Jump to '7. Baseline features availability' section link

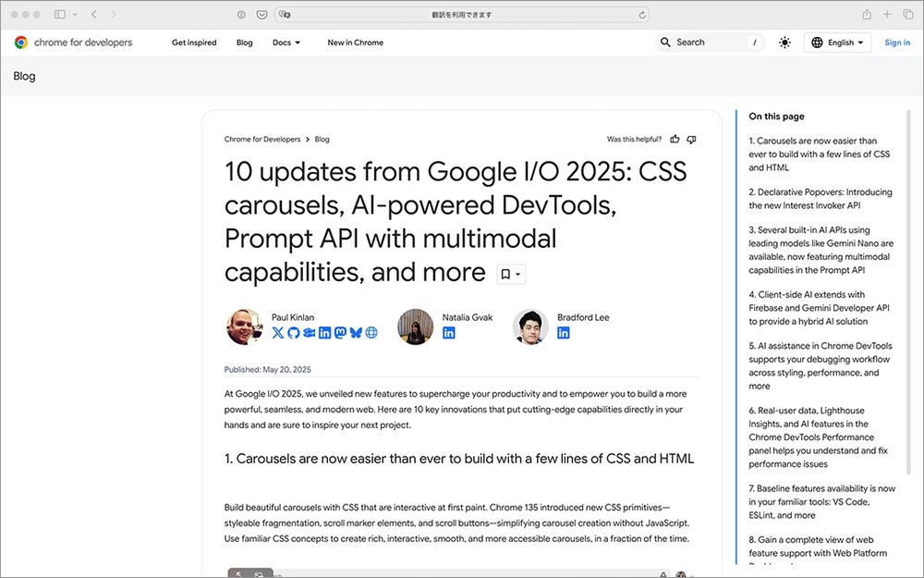tap(821, 502)
